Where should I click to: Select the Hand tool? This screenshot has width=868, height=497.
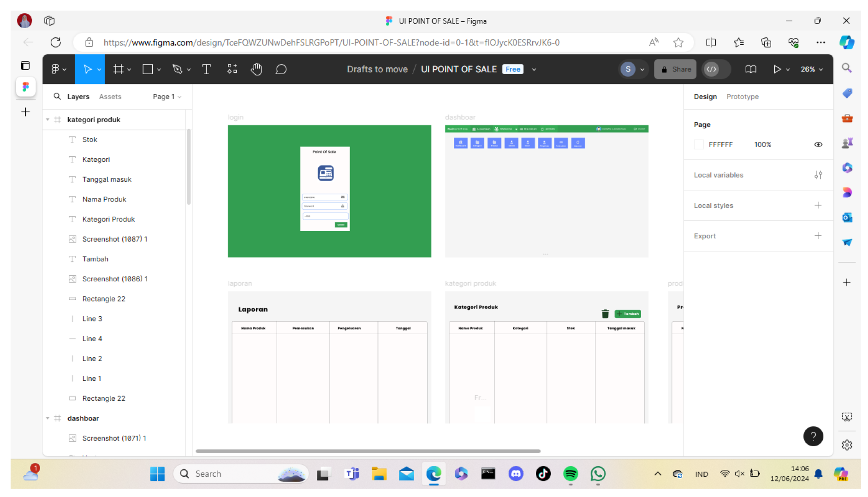(x=256, y=69)
